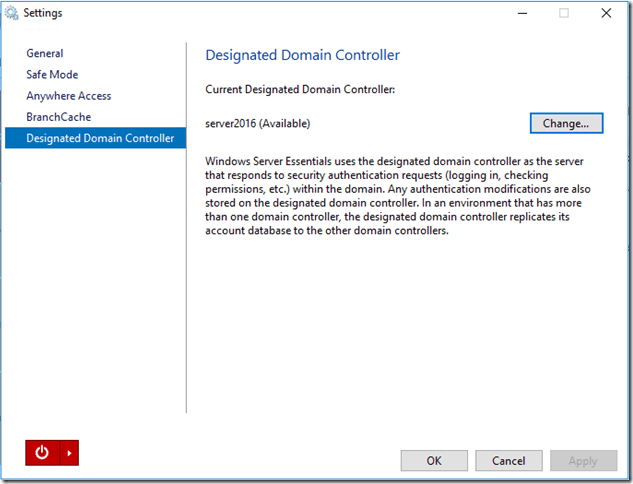This screenshot has height=484, width=633.
Task: Open the General settings page
Action: 45,53
